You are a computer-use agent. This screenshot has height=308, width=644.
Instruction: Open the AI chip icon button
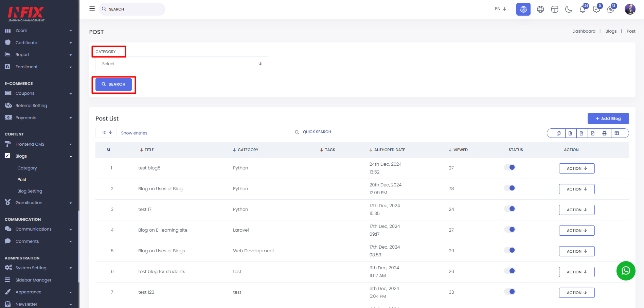(x=523, y=9)
